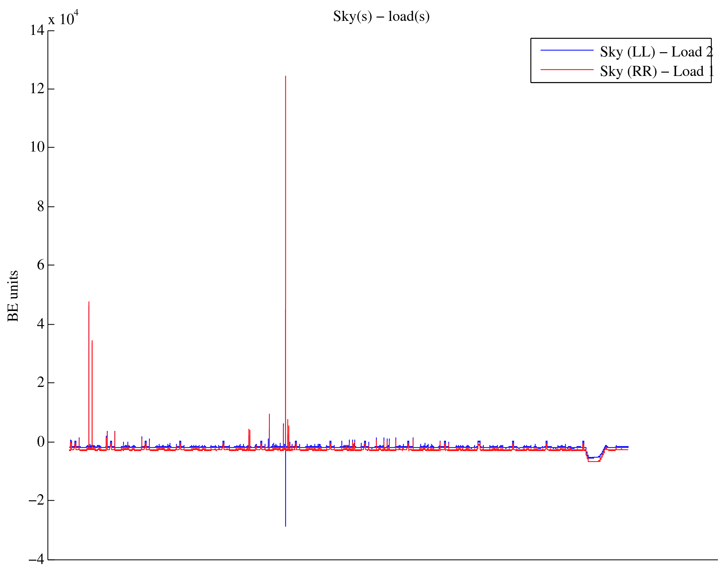728x573 pixels.
Task: Click the y-axis tick label 12
Action: (x=37, y=89)
